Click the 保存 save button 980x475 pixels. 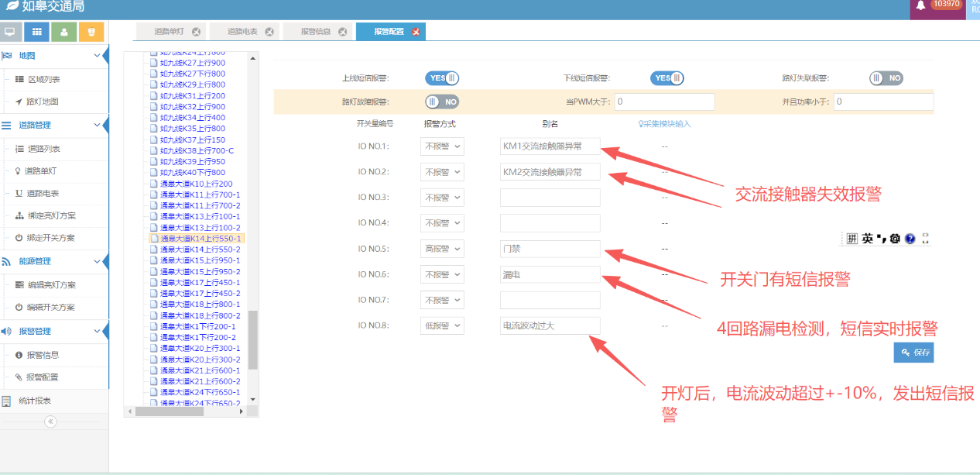913,352
